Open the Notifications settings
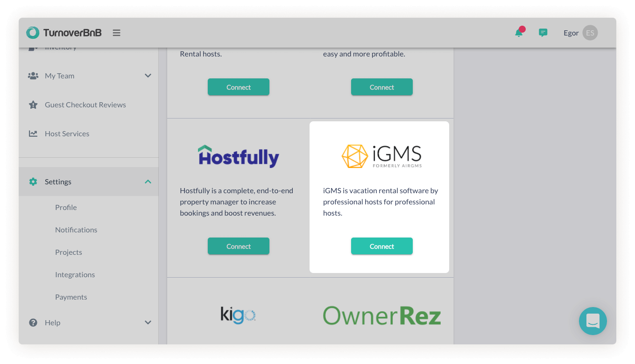 pos(76,230)
